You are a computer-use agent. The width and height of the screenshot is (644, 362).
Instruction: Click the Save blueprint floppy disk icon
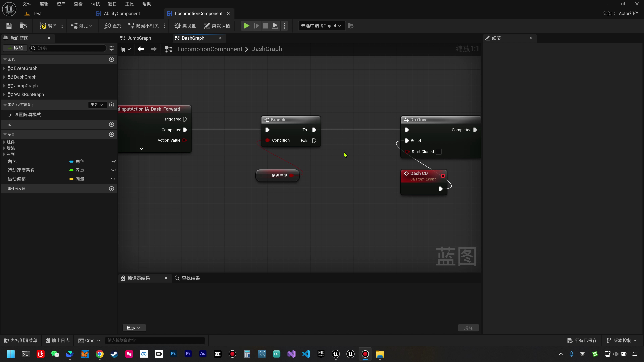(9, 26)
